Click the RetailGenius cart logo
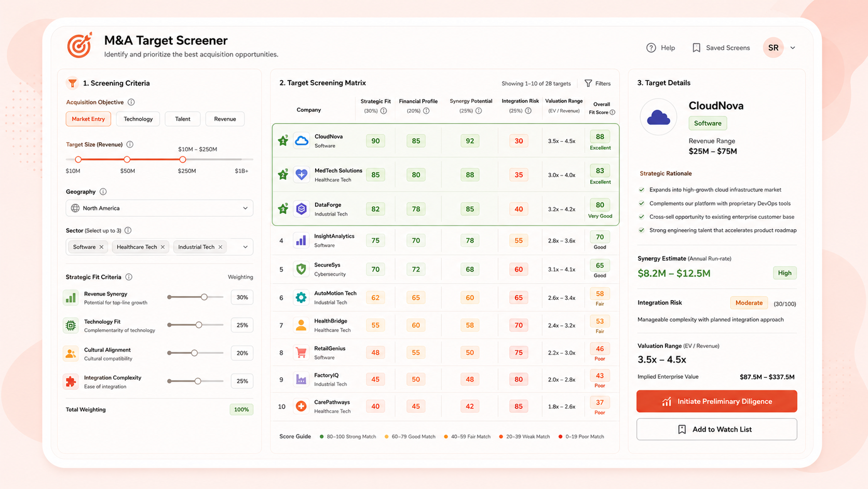 (x=301, y=352)
